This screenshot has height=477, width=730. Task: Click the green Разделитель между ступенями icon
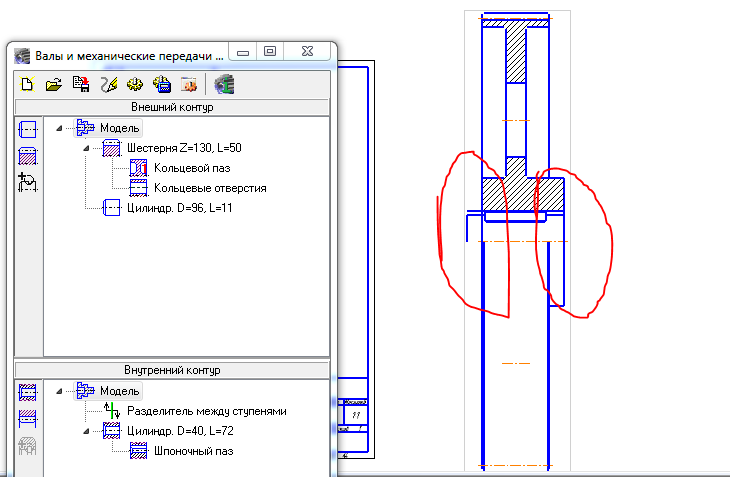click(x=112, y=410)
